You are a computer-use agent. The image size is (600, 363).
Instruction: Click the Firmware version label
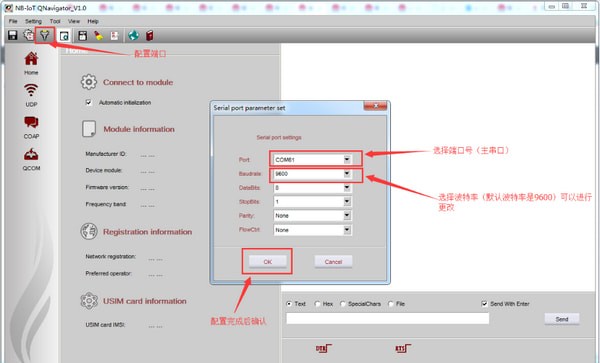coord(107,187)
